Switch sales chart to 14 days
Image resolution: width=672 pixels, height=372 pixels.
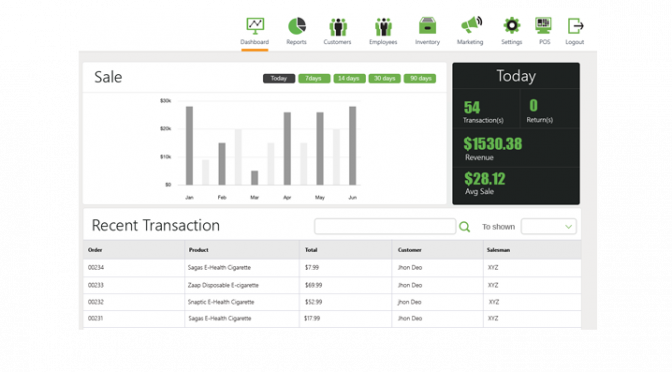click(349, 78)
